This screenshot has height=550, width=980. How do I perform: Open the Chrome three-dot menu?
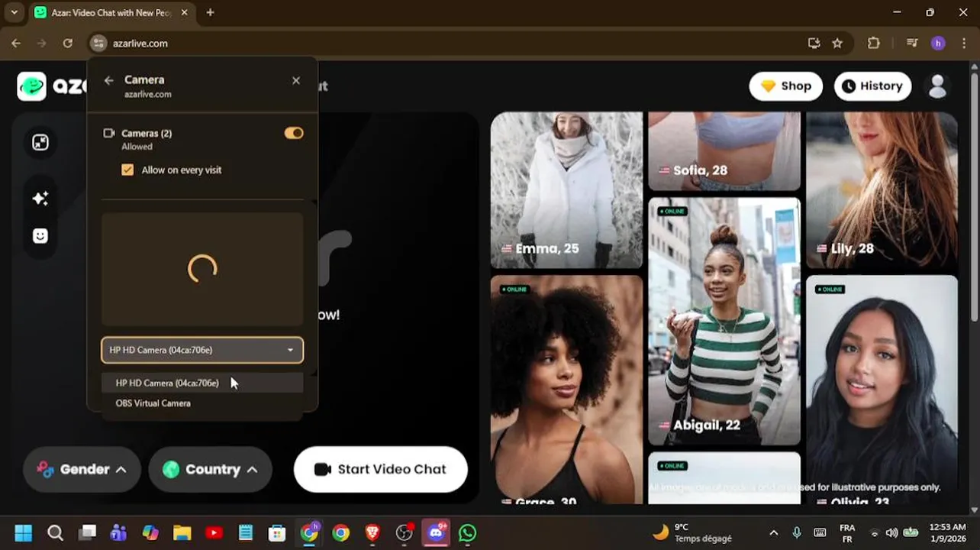964,44
